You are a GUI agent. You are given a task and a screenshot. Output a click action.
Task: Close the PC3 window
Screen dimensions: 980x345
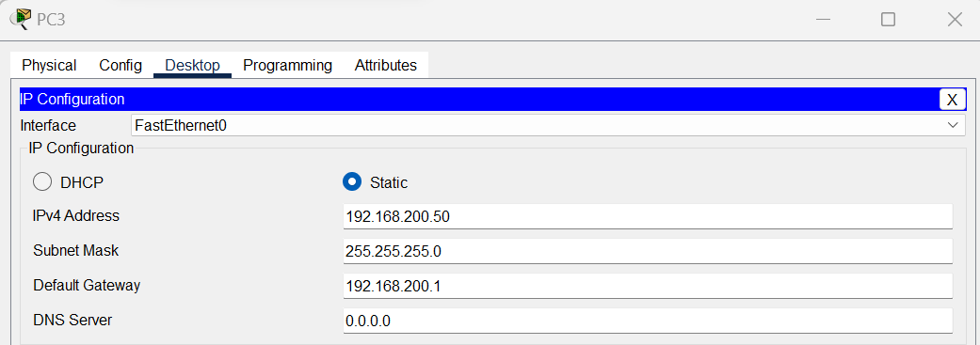click(955, 20)
